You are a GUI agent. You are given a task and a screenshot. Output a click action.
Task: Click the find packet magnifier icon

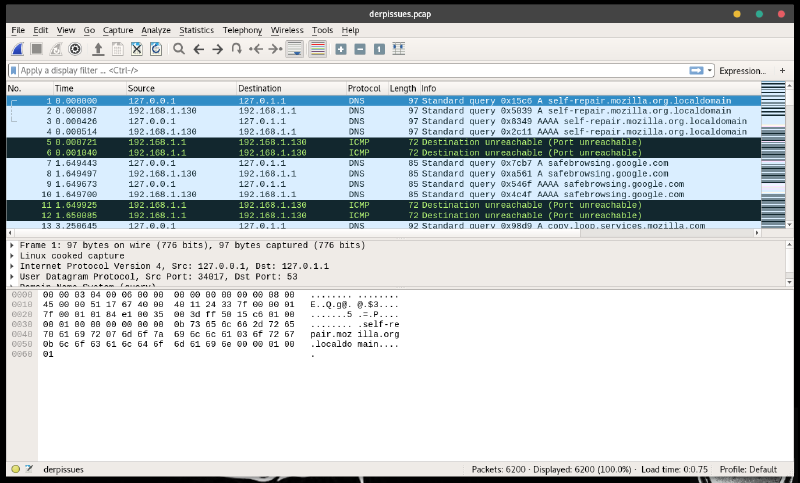(x=179, y=48)
